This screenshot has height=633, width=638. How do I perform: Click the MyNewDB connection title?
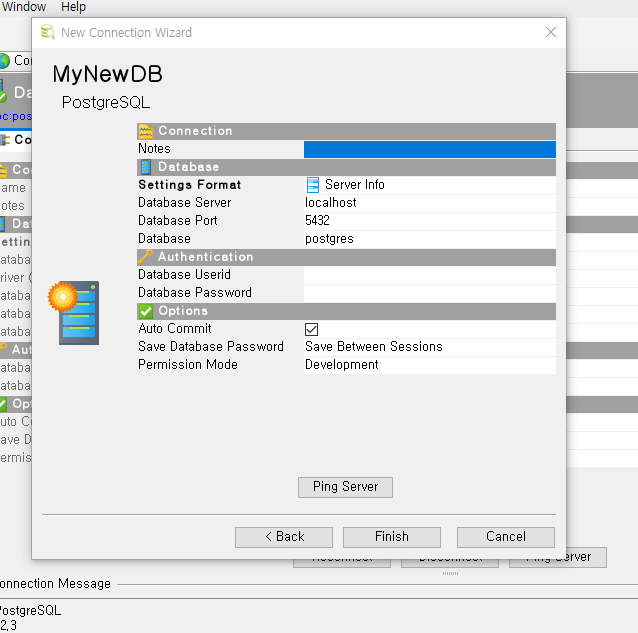107,74
